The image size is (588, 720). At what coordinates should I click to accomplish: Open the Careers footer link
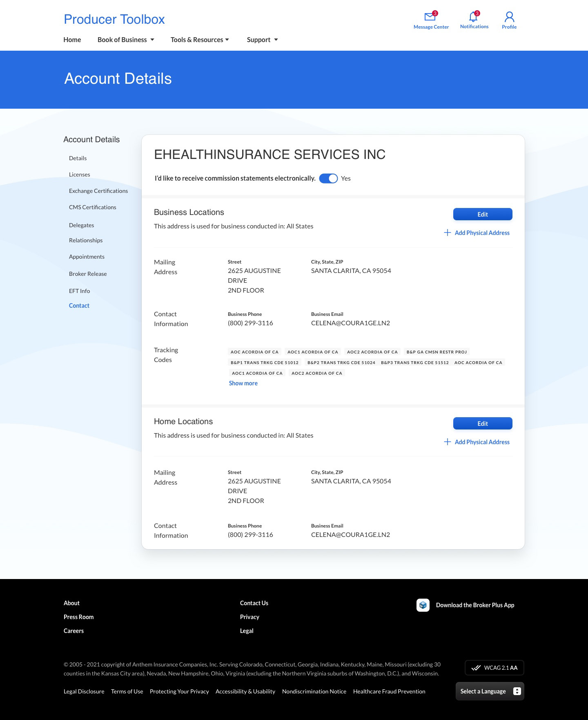73,631
